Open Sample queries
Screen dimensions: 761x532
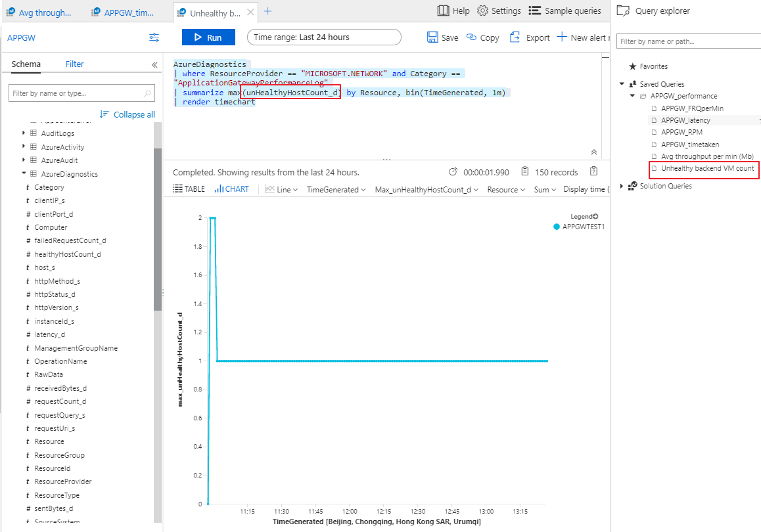[x=565, y=11]
